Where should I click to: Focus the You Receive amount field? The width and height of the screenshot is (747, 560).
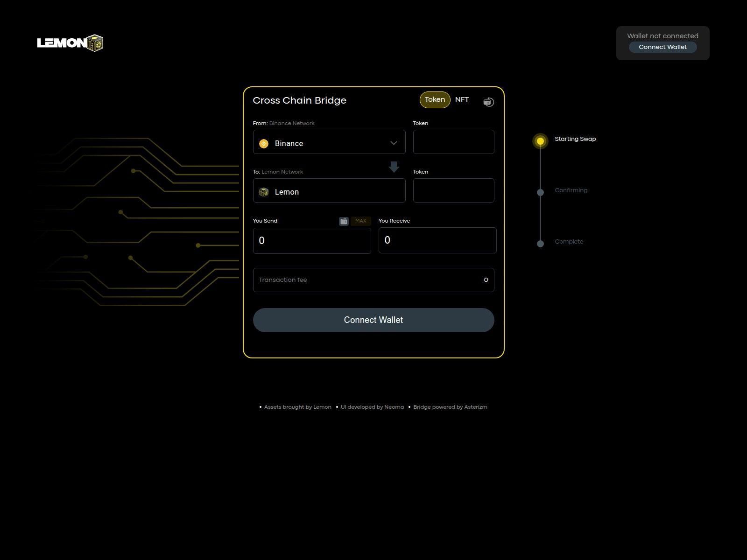(437, 240)
